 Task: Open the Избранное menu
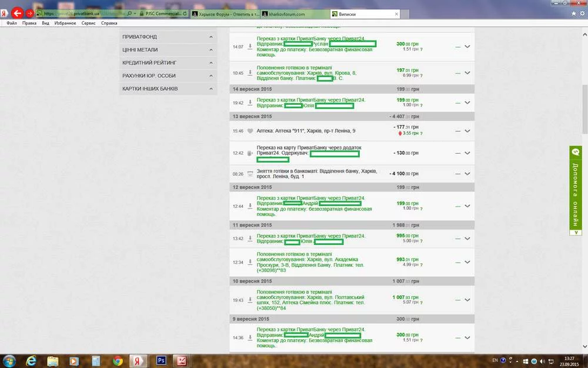[65, 23]
